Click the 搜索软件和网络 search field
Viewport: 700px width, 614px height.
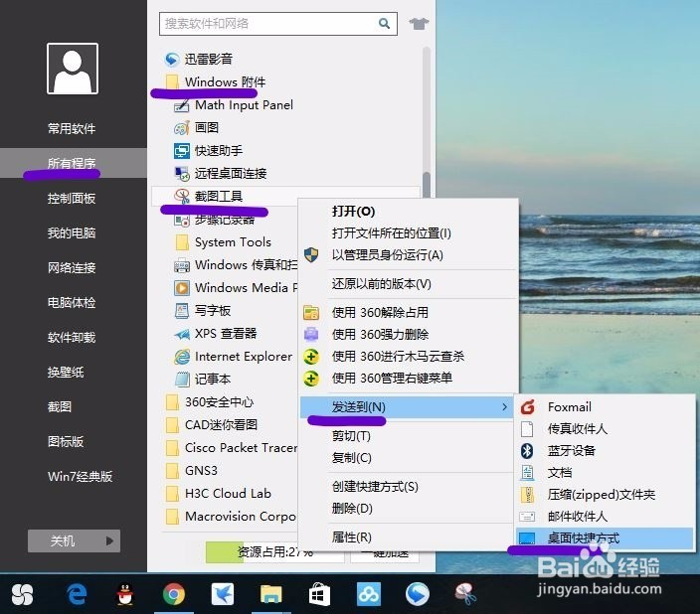click(278, 24)
